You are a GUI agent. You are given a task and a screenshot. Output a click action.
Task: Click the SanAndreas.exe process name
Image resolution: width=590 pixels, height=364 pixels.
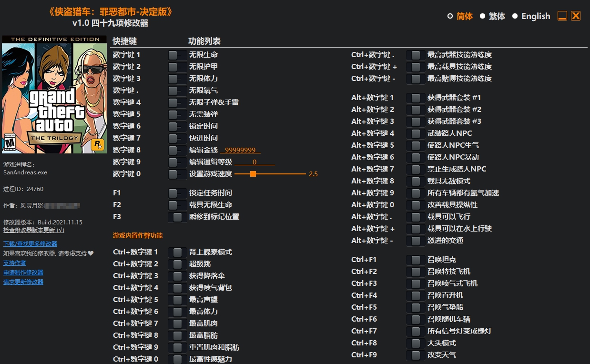(25, 172)
